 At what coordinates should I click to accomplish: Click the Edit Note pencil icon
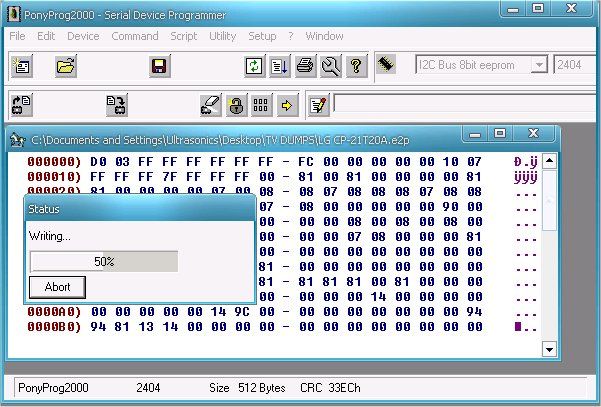(319, 105)
